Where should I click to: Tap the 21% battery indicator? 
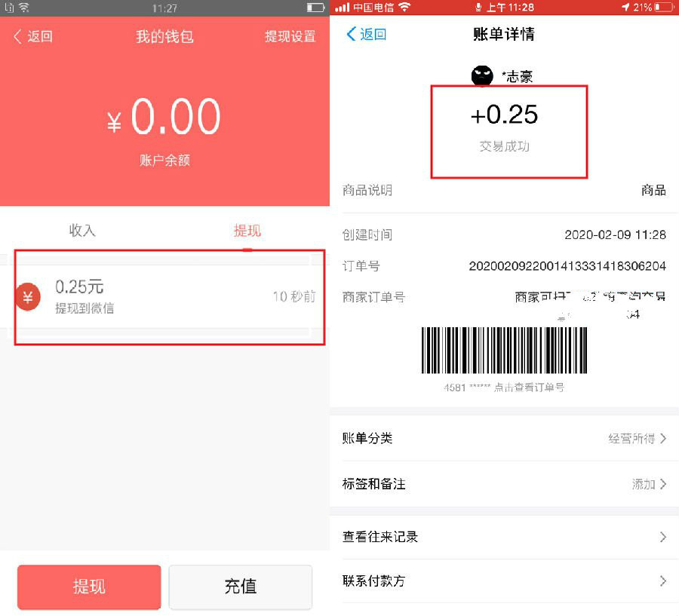[x=654, y=8]
